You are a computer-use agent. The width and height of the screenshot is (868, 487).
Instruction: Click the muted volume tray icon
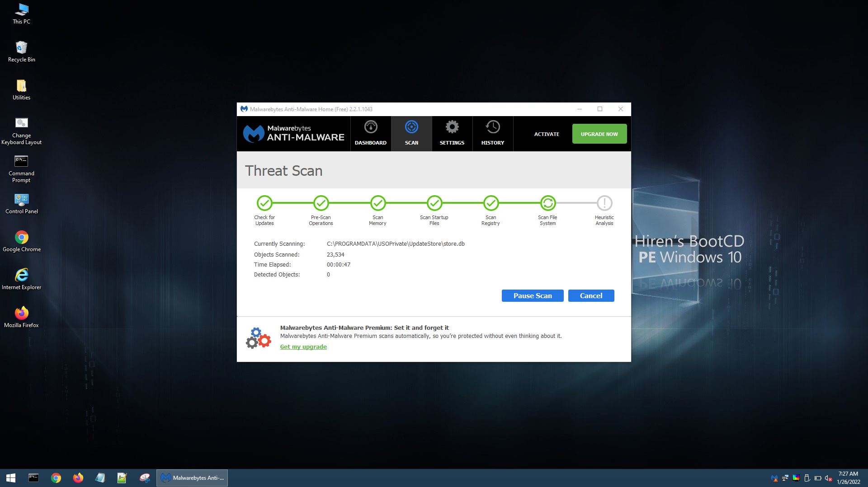(x=829, y=478)
